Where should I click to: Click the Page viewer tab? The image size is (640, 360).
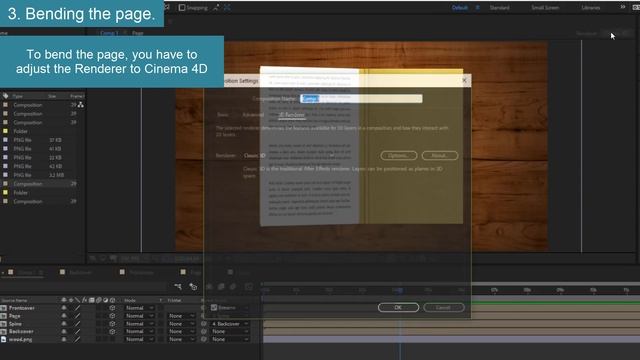click(138, 33)
